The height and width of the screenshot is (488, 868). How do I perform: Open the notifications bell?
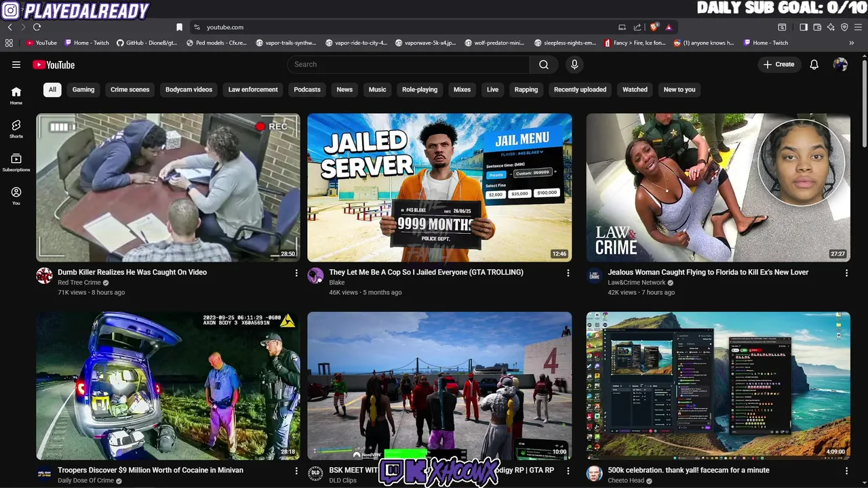[x=814, y=64]
